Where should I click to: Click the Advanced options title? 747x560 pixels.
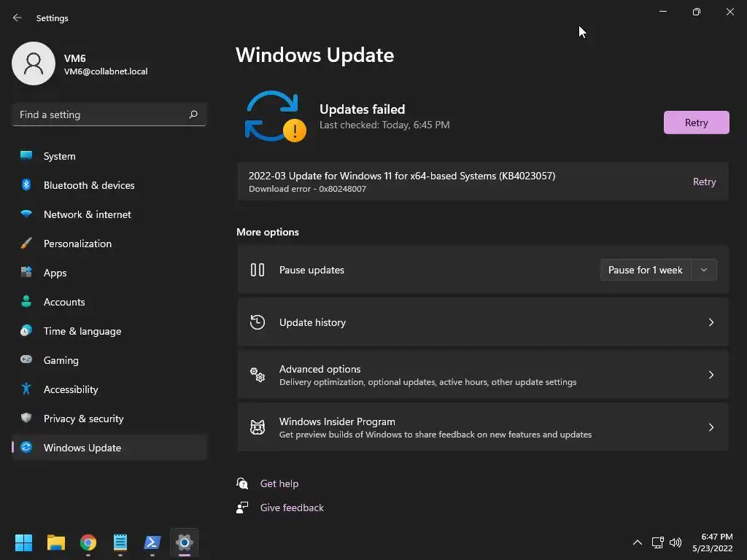pos(320,369)
